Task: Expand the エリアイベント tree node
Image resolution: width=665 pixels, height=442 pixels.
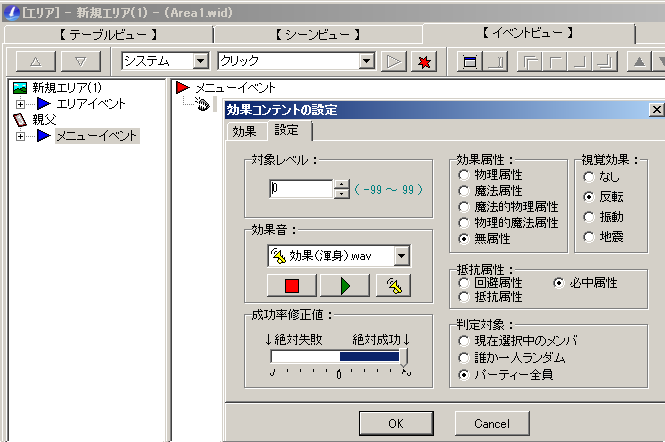Action: coord(20,104)
